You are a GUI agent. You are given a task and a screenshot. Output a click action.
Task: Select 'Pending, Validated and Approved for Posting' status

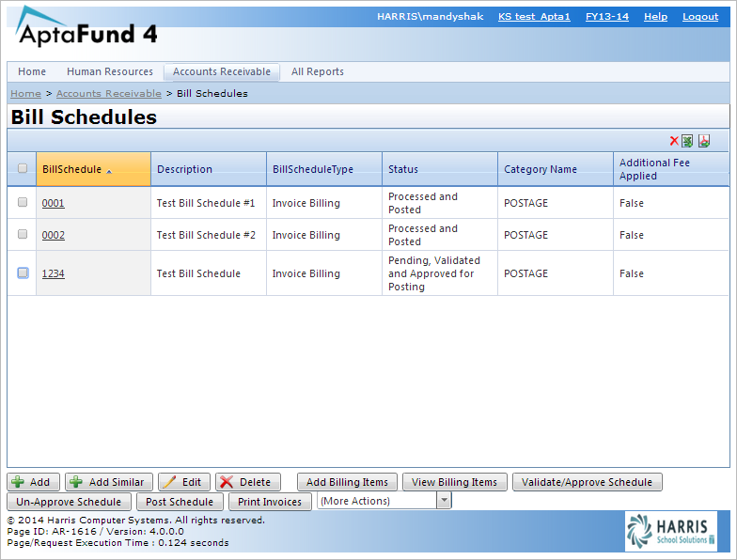point(440,273)
